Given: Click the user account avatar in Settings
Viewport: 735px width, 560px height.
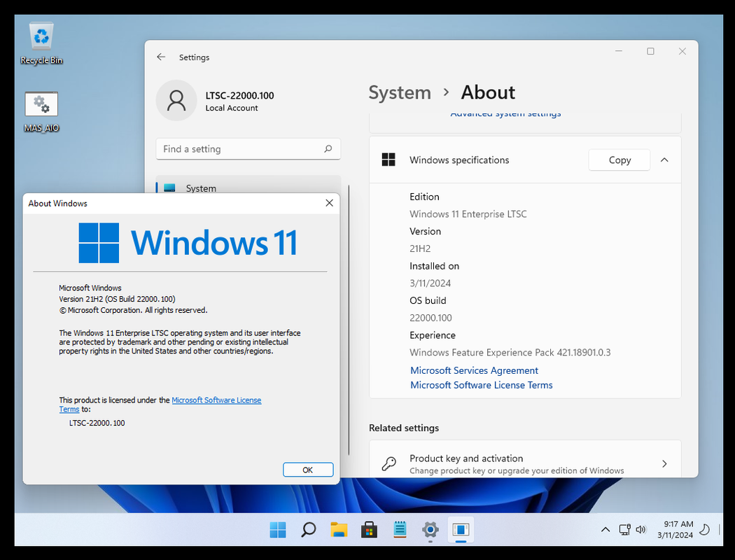Looking at the screenshot, I should [176, 100].
